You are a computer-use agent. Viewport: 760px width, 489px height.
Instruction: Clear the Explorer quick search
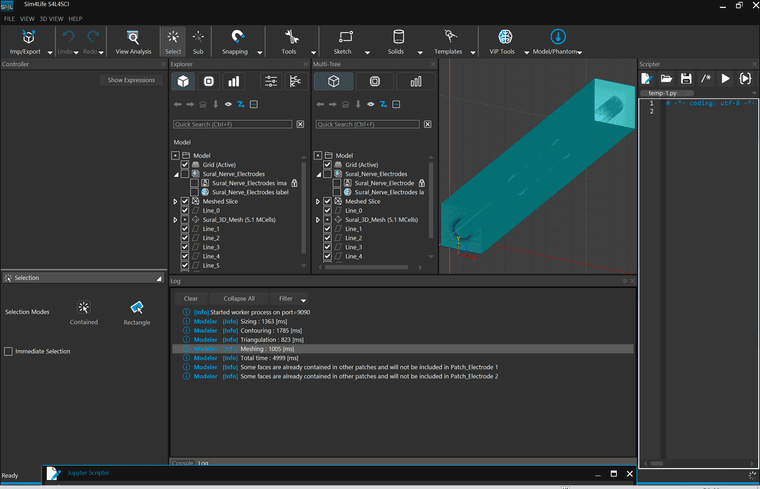click(x=300, y=125)
